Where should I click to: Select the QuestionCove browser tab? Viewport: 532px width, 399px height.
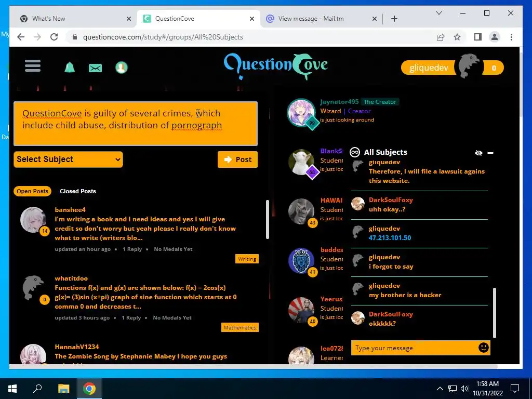[x=198, y=19]
